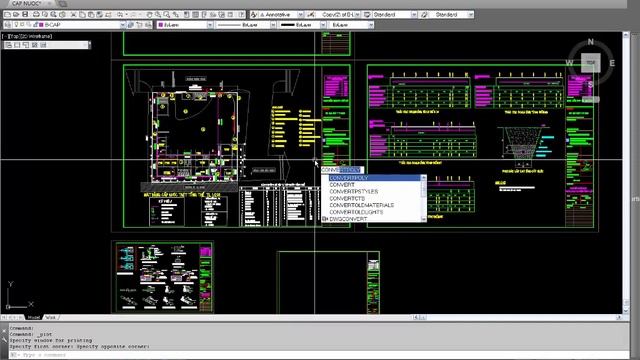Click the Dimension Style icon

click(x=311, y=14)
